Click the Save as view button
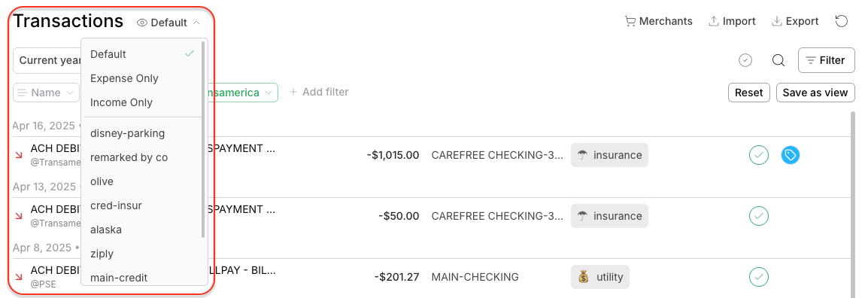This screenshot has height=298, width=868. [815, 93]
